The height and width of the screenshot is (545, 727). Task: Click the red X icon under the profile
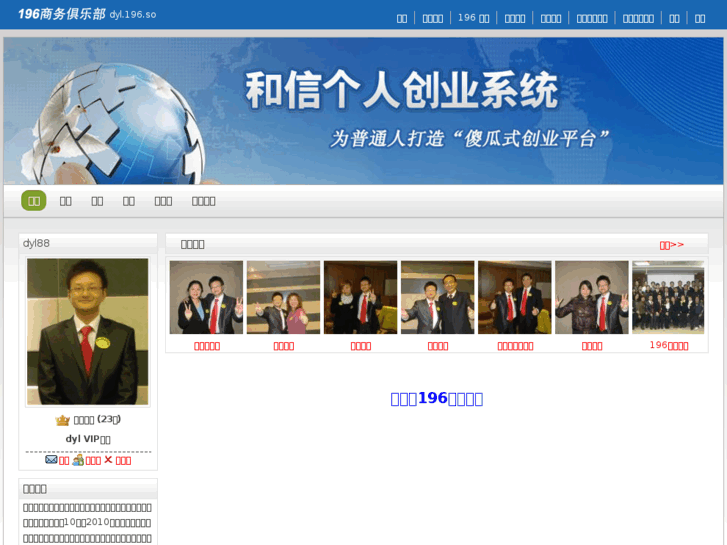pyautogui.click(x=108, y=460)
